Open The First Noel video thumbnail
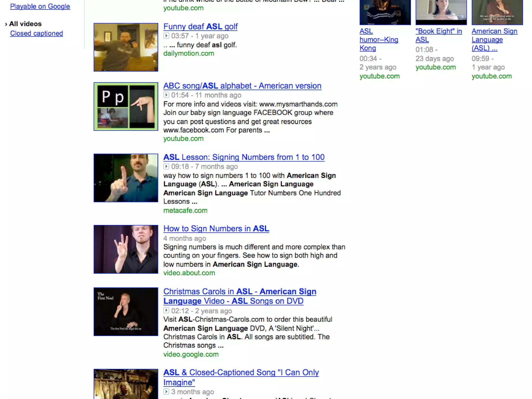This screenshot has height=399, width=532. [x=126, y=311]
